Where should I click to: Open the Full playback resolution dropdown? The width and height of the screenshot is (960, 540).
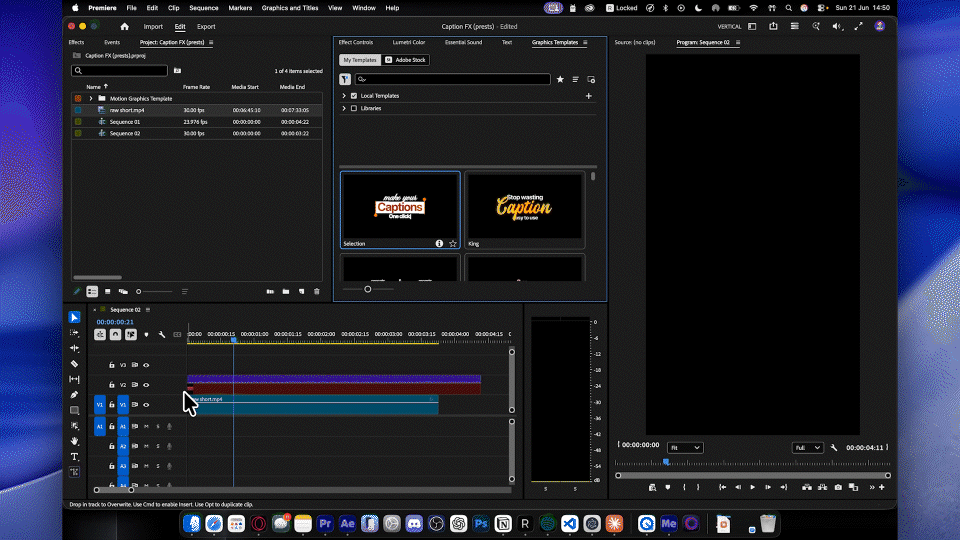(807, 448)
